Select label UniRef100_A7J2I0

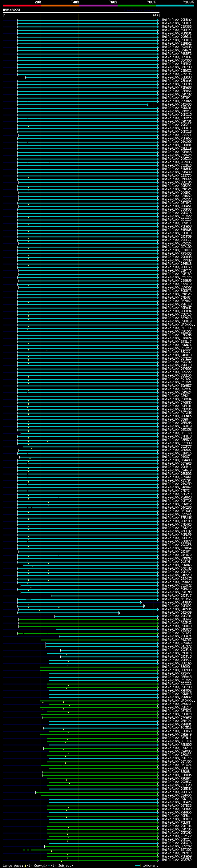pos(177,528)
